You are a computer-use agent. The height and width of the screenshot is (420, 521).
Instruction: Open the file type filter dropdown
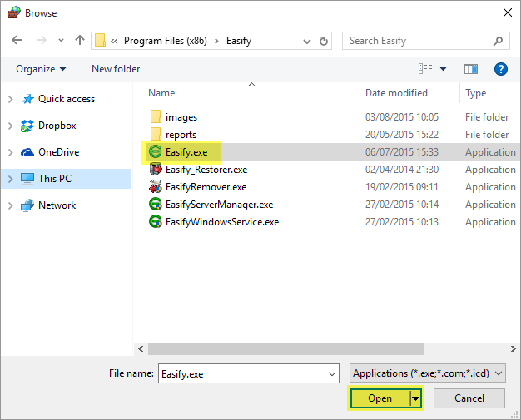[428, 373]
